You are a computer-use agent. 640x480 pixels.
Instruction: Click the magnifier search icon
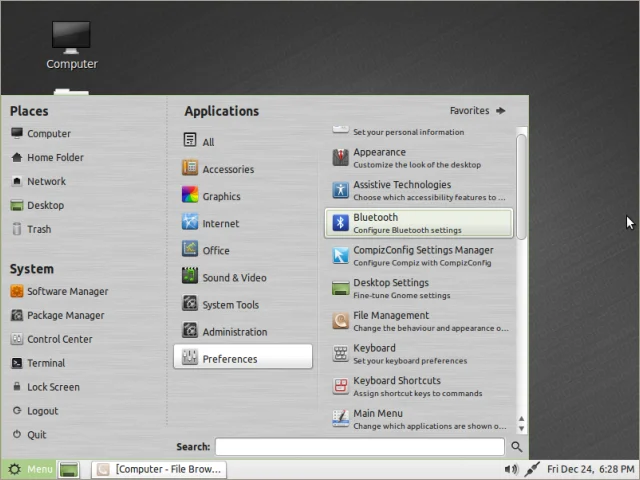point(517,447)
